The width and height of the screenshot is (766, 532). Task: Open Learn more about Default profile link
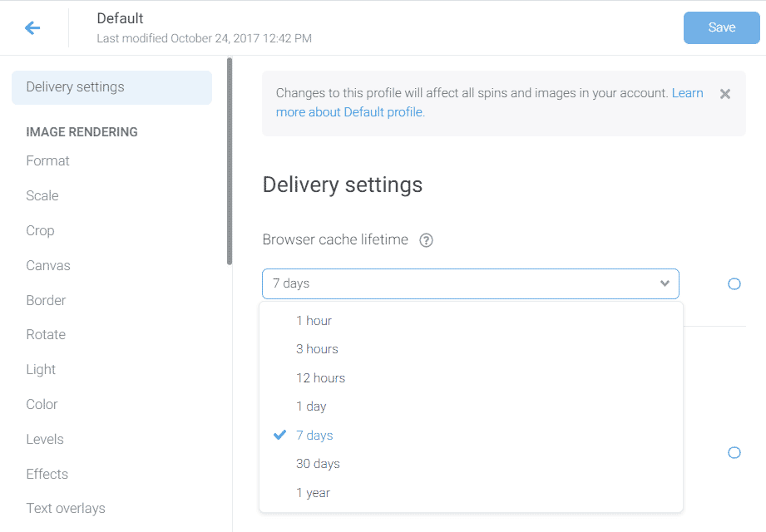349,112
